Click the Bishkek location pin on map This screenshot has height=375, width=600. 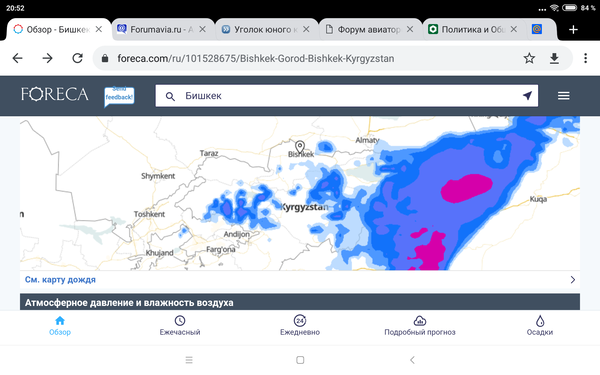300,147
